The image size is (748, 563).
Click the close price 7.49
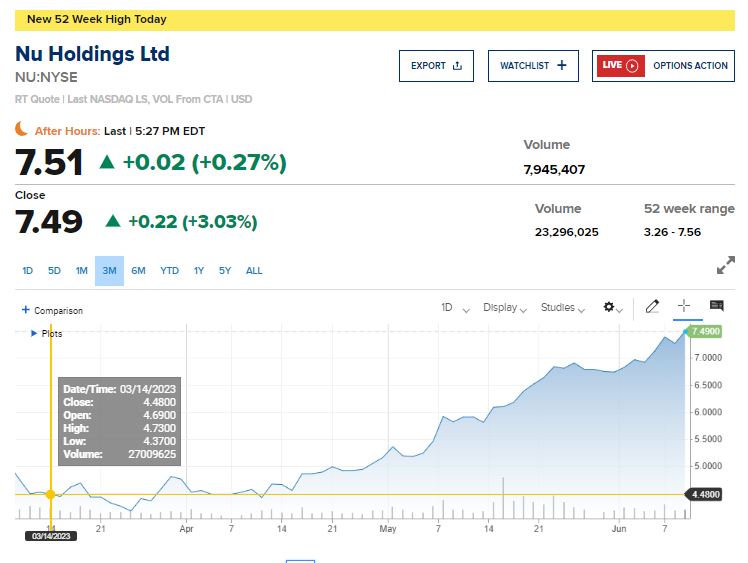tap(49, 221)
